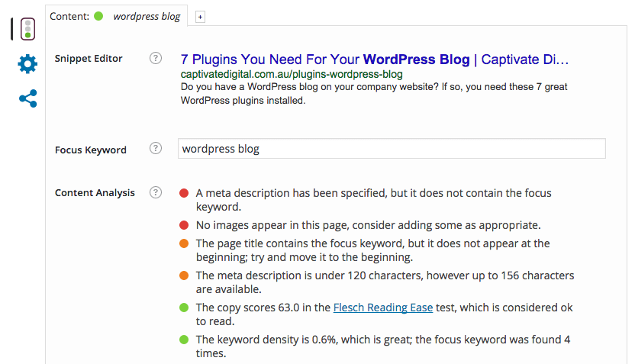Select 'The page title contains the focus keyword' message
Image resolution: width=635 pixels, height=364 pixels.
click(x=373, y=250)
